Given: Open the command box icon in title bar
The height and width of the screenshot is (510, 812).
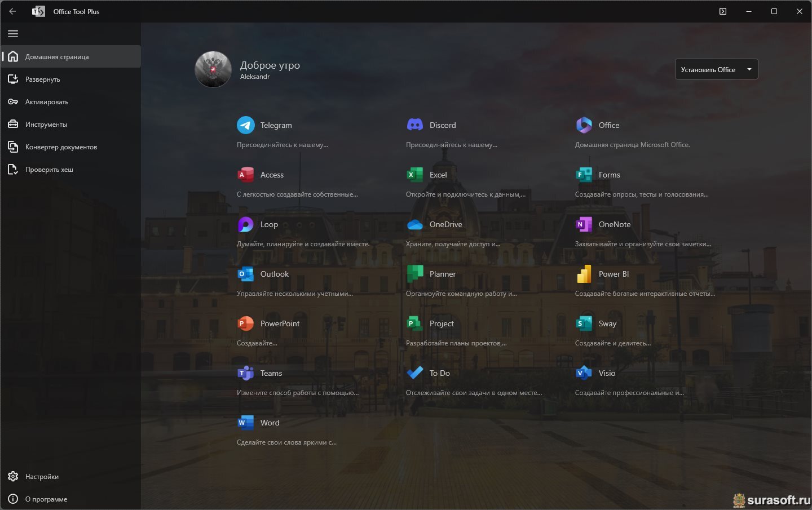Looking at the screenshot, I should pos(723,11).
